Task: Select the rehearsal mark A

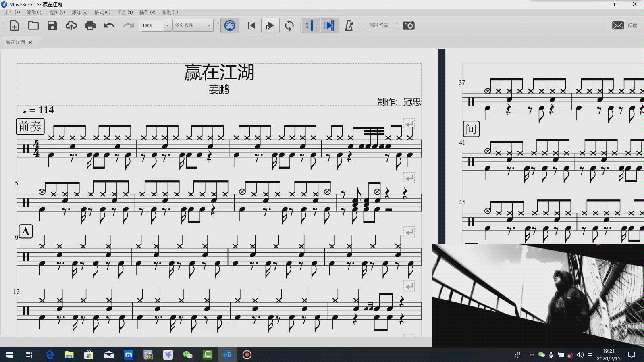Action: pos(26,231)
